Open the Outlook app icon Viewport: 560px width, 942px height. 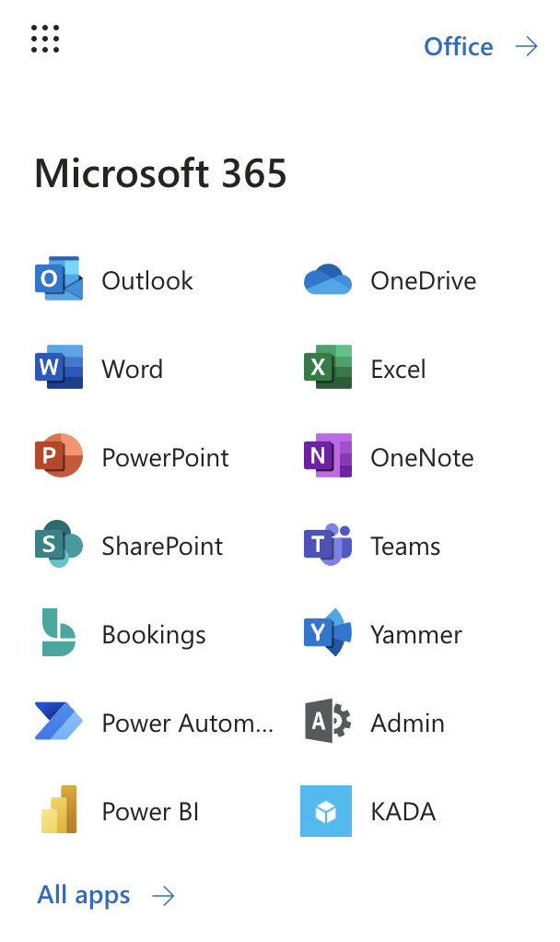[58, 280]
